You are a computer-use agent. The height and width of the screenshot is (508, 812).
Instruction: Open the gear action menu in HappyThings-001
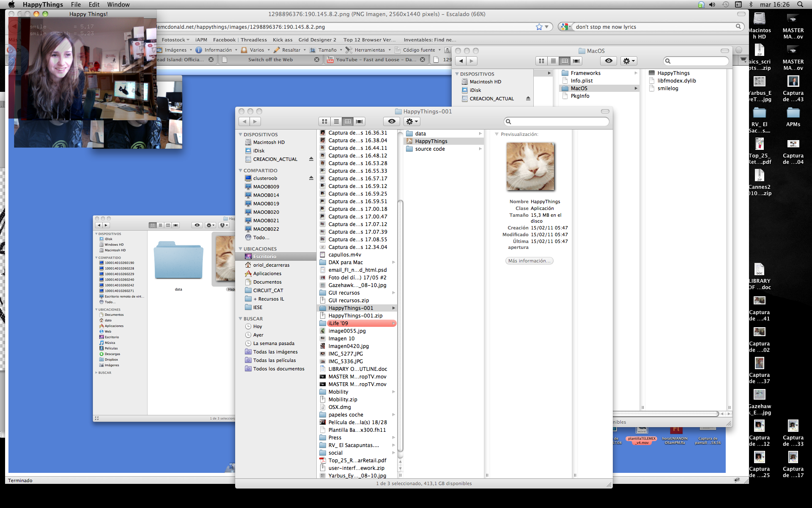411,121
